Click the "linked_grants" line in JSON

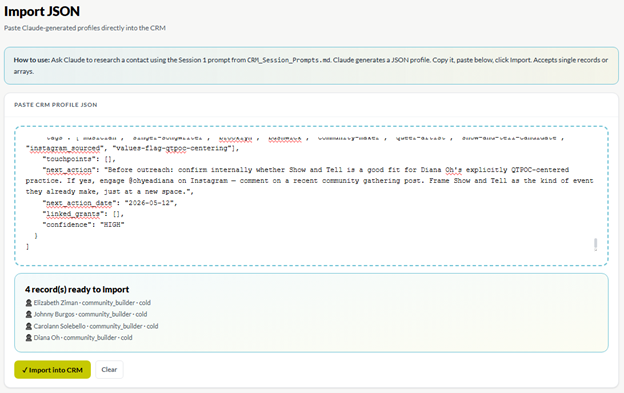click(x=83, y=214)
